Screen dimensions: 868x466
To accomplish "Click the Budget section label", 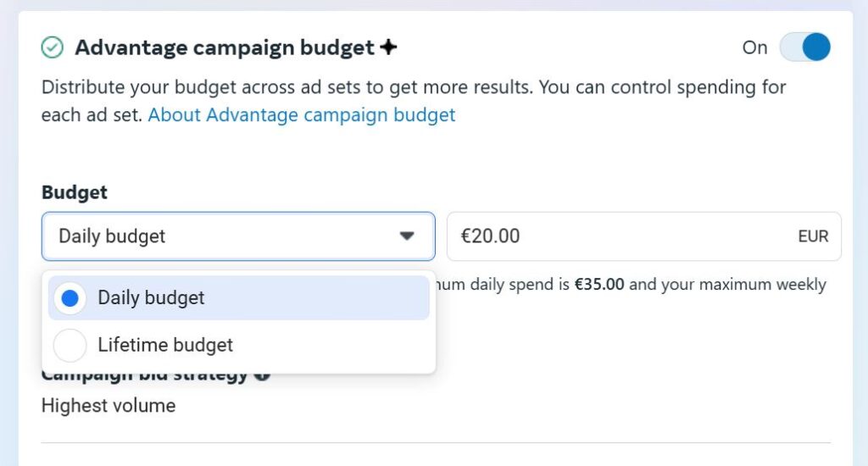I will pyautogui.click(x=75, y=192).
